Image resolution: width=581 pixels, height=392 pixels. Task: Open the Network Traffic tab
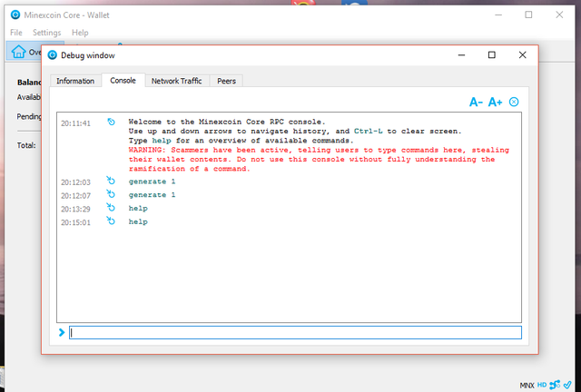177,81
